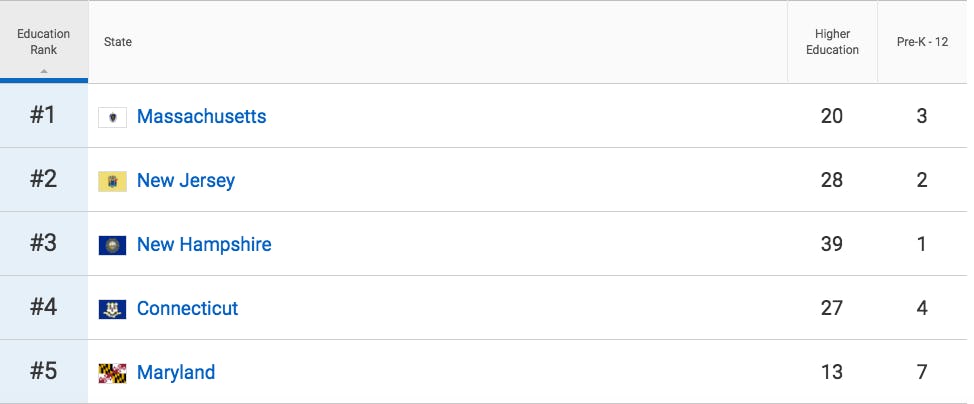Image resolution: width=974 pixels, height=404 pixels.
Task: Click the New Hampshire flag icon
Action: (x=112, y=245)
